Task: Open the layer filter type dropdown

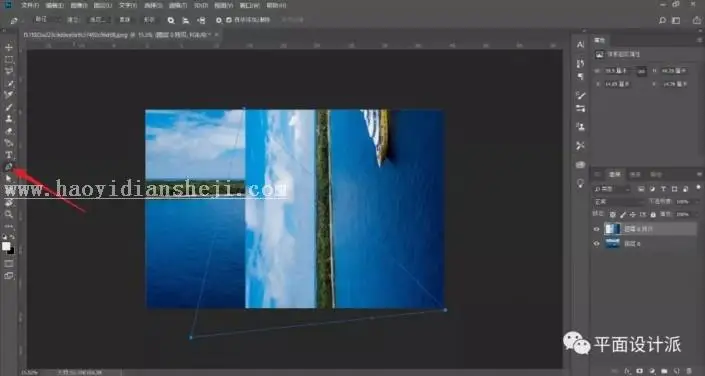Action: (612, 189)
